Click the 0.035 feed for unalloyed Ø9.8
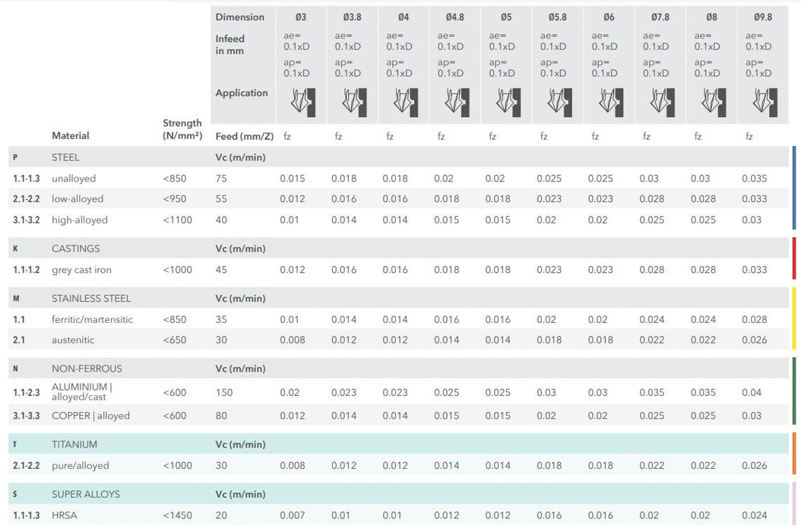The height and width of the screenshot is (532, 801). (755, 179)
